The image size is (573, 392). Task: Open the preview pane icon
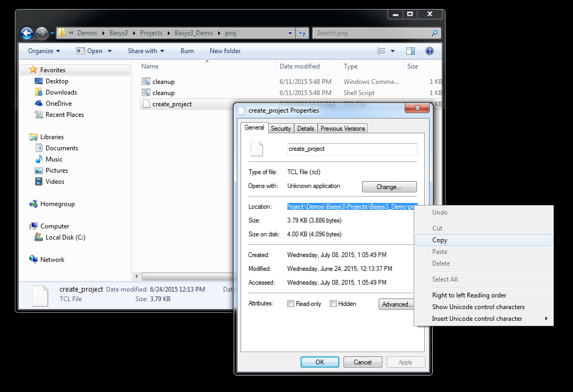[x=409, y=50]
